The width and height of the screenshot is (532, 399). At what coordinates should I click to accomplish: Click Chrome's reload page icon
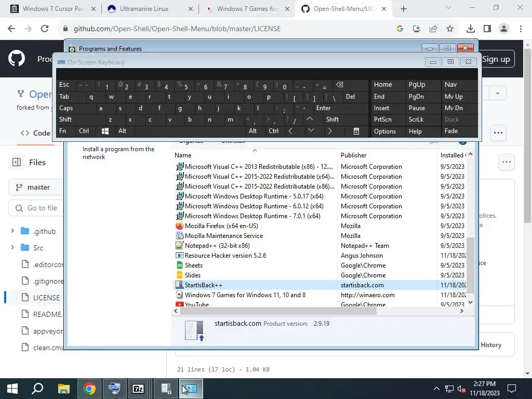click(45, 29)
